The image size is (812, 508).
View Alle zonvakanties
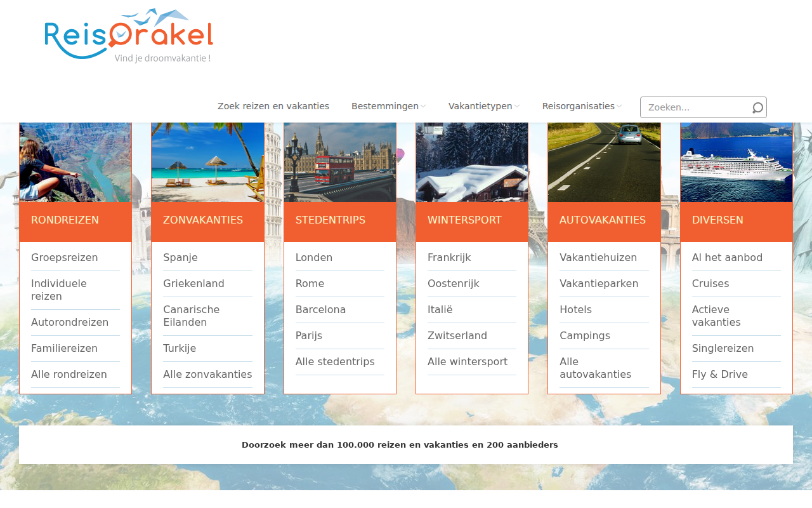point(207,375)
